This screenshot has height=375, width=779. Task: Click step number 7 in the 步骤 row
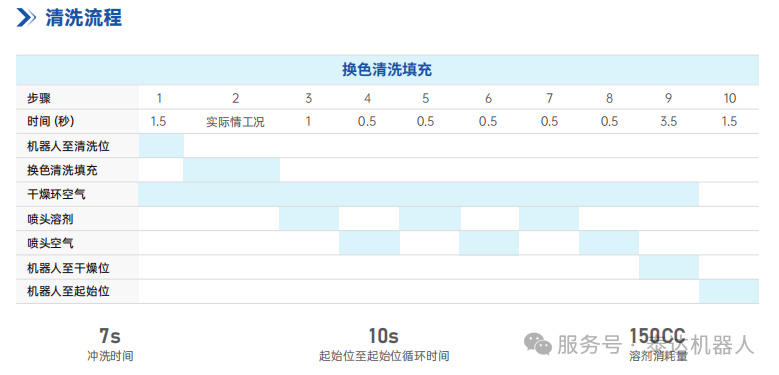click(x=549, y=98)
